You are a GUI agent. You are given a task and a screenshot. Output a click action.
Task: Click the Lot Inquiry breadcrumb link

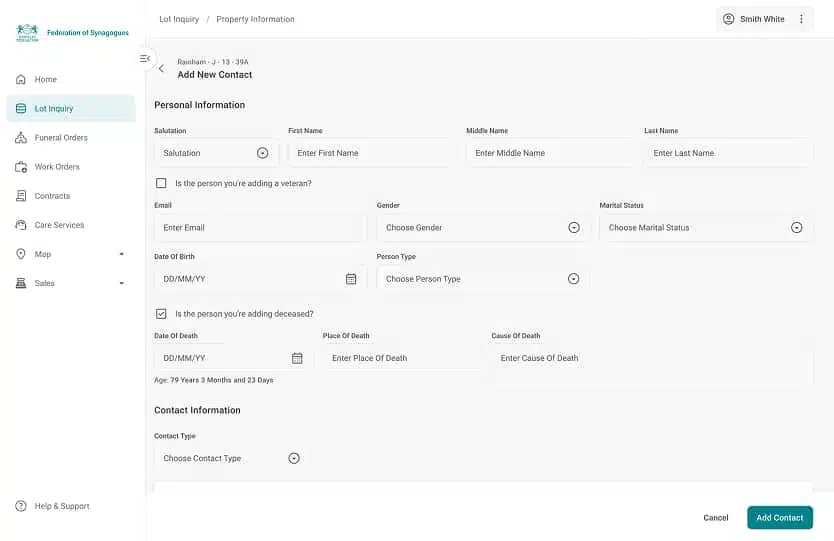pos(179,19)
